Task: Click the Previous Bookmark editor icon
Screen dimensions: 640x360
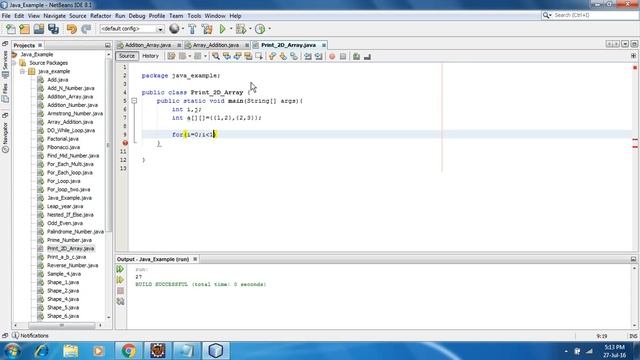Action: [x=272, y=56]
